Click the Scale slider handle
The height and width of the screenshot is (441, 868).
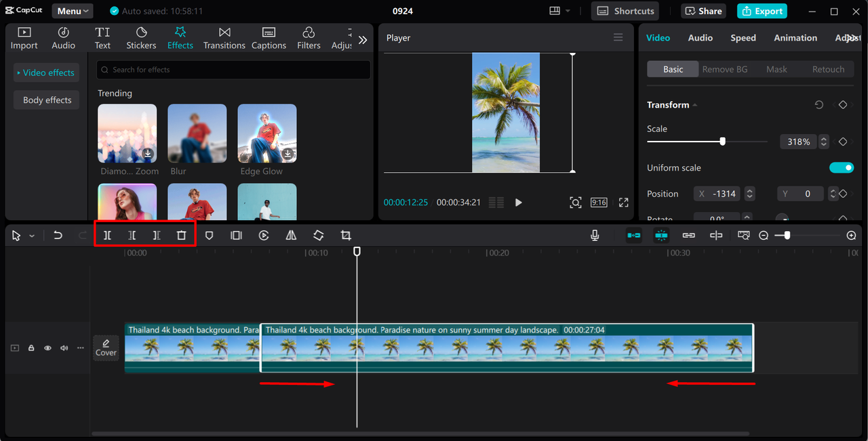pyautogui.click(x=722, y=142)
